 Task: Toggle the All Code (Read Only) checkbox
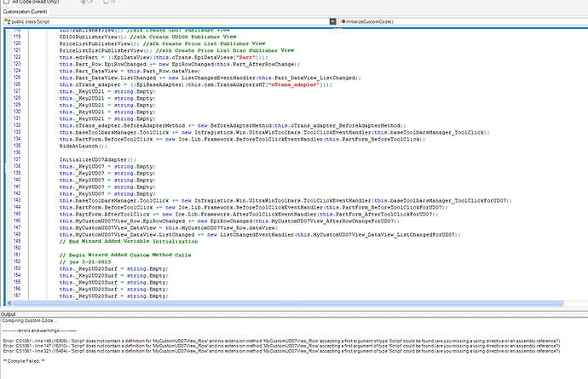[6, 2]
